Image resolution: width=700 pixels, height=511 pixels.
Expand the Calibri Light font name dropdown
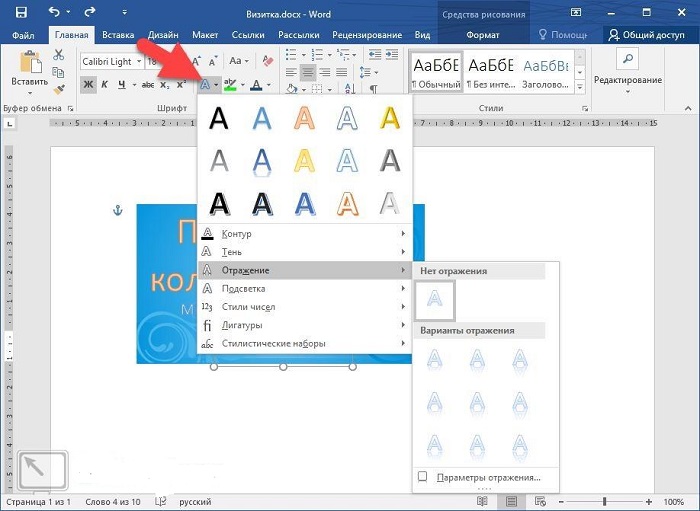coord(138,62)
